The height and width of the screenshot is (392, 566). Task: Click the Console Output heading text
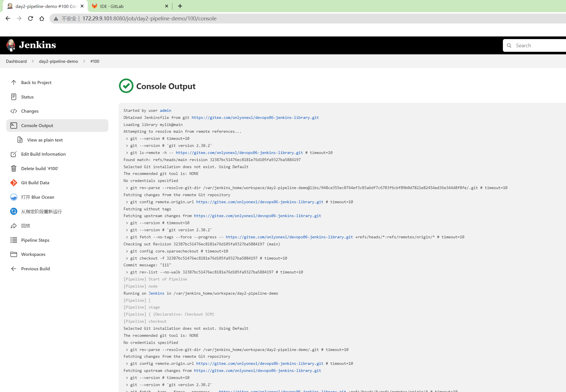click(166, 86)
